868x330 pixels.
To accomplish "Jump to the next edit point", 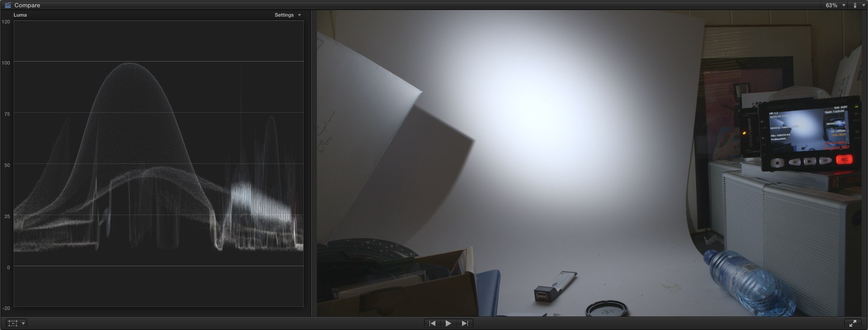I will [x=464, y=323].
